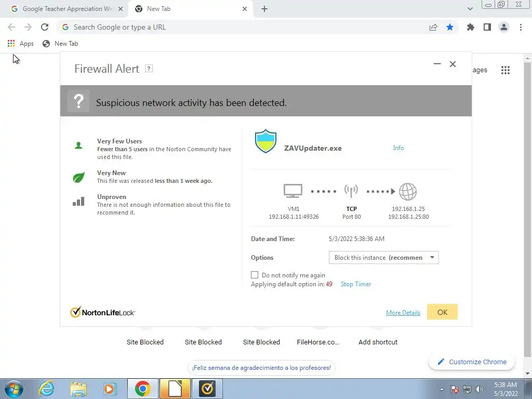The width and height of the screenshot is (532, 399).
Task: Click the Stop Timer link
Action: 356,284
